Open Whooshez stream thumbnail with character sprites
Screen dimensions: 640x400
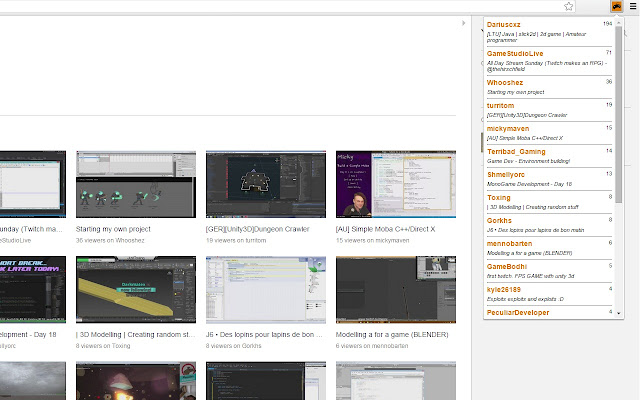(136, 184)
